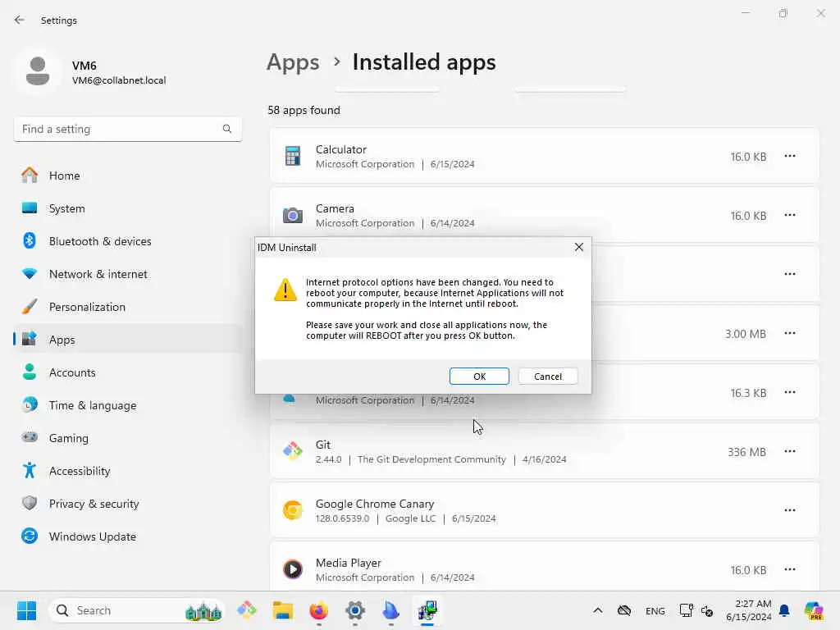Image resolution: width=840 pixels, height=630 pixels.
Task: Switch to Settings via taskbar gear icon
Action: (354, 610)
